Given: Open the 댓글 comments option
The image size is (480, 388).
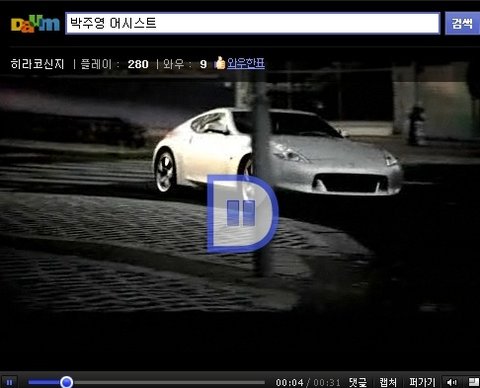Looking at the screenshot, I should [x=358, y=382].
